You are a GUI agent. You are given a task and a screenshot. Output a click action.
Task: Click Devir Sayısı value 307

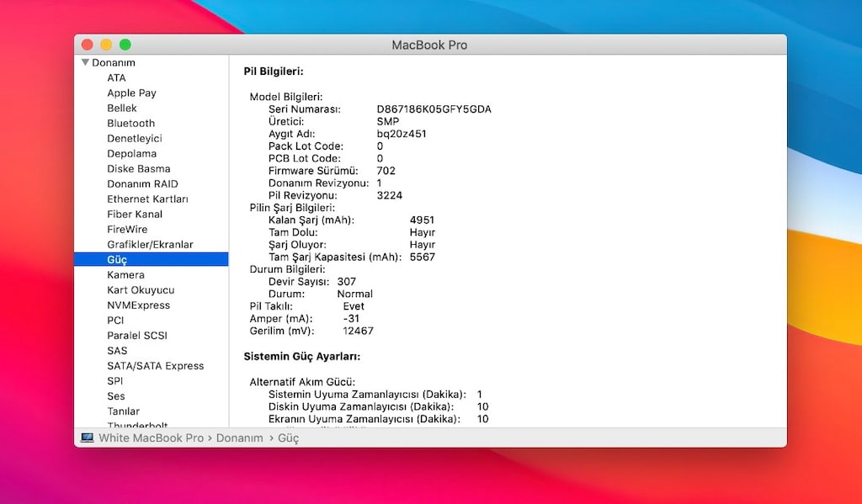coord(346,281)
